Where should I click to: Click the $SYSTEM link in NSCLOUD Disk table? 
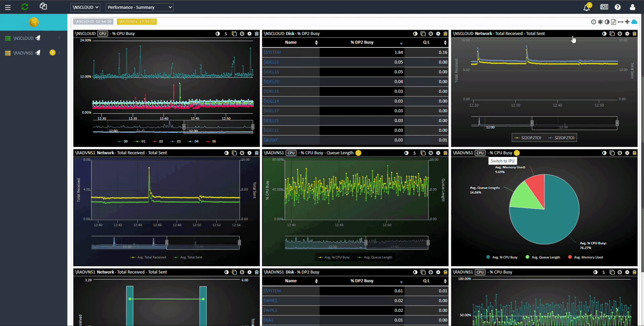[x=272, y=52]
